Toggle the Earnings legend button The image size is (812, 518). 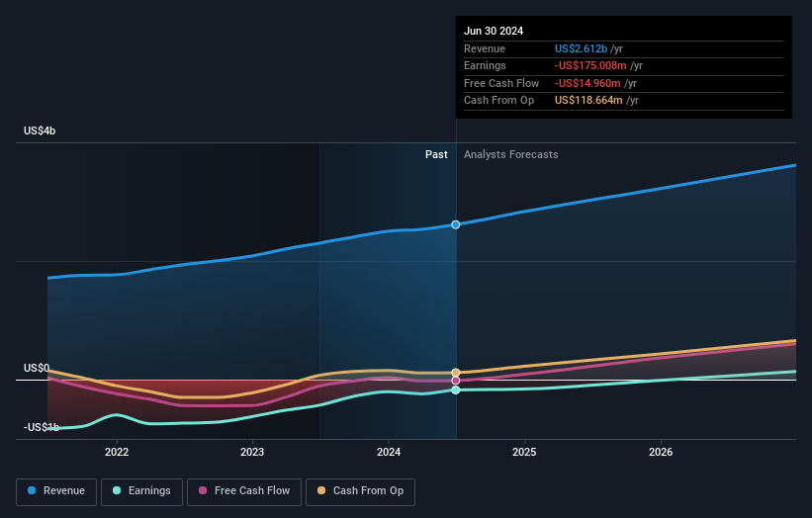tap(141, 491)
